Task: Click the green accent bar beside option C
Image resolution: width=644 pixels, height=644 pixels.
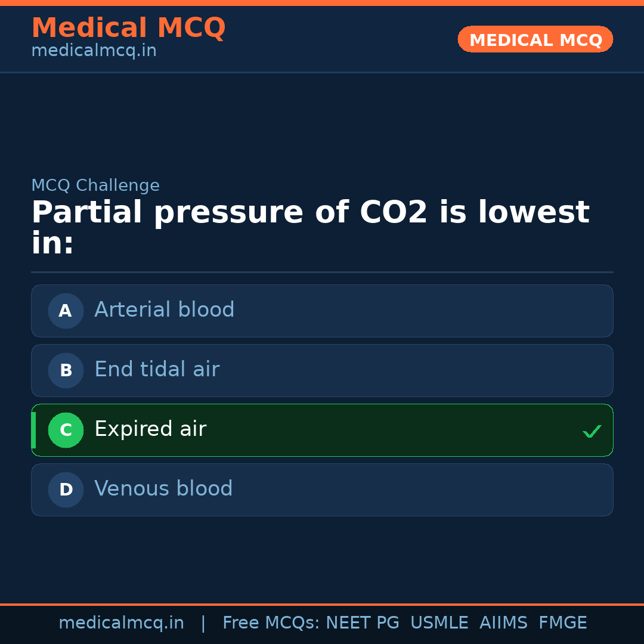Action: click(x=33, y=430)
